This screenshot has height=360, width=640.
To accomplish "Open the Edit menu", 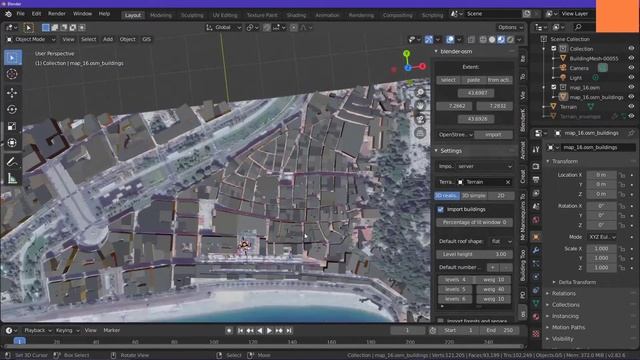I will point(36,14).
